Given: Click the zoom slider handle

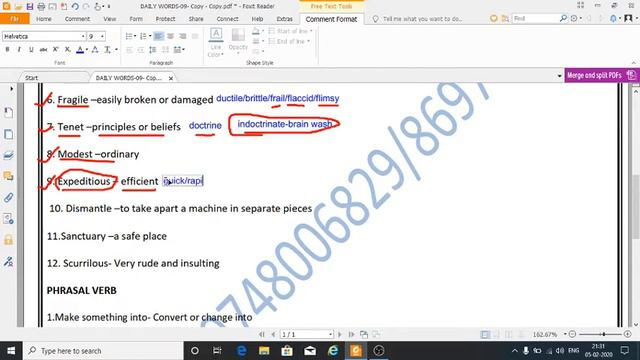Looking at the screenshot, I should click(604, 334).
